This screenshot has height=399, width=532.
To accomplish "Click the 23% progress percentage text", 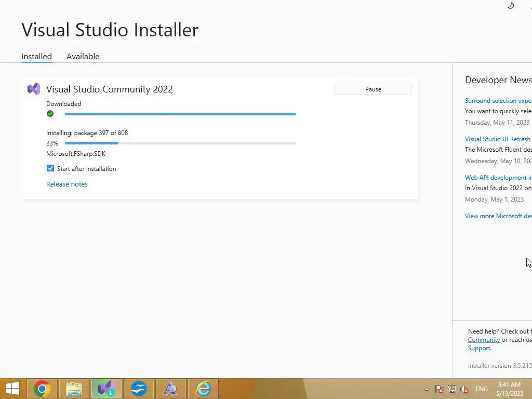I will tap(52, 143).
